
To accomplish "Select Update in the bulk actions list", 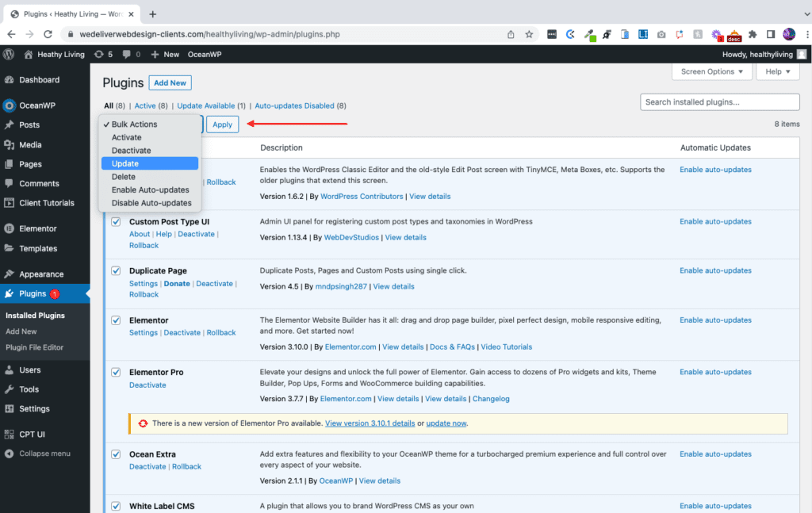I will pyautogui.click(x=150, y=163).
